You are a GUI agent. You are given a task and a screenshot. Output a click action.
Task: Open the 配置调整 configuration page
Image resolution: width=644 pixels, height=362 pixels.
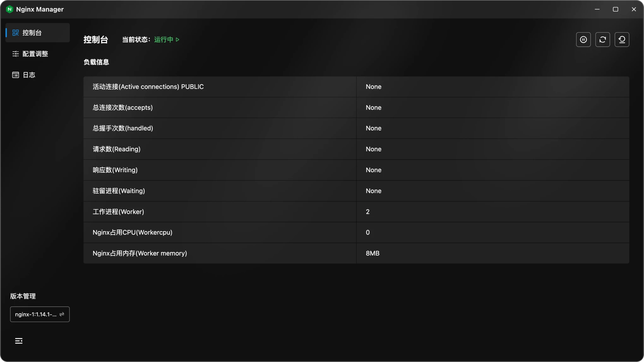35,54
